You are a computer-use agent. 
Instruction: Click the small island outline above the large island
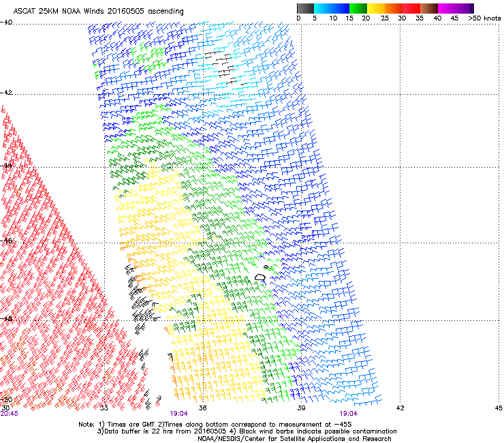coord(266,267)
